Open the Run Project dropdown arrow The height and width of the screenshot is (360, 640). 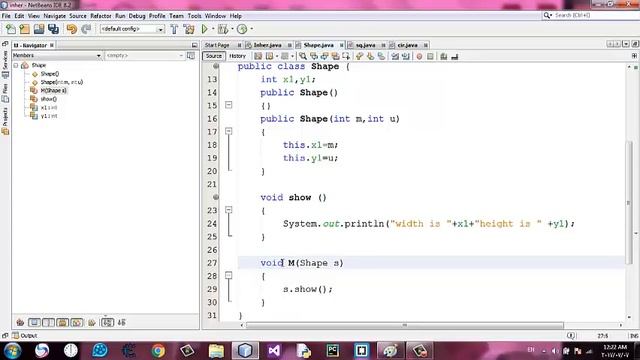(x=212, y=29)
